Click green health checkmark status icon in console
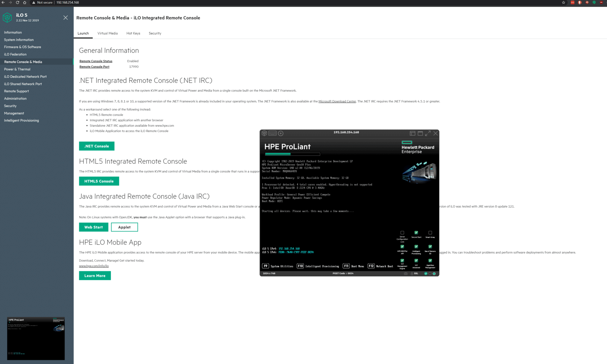The height and width of the screenshot is (364, 607). pyautogui.click(x=426, y=274)
